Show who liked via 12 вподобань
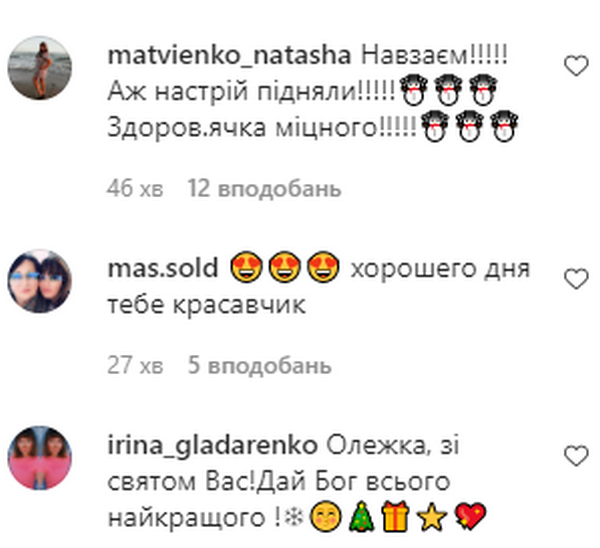 tap(264, 189)
